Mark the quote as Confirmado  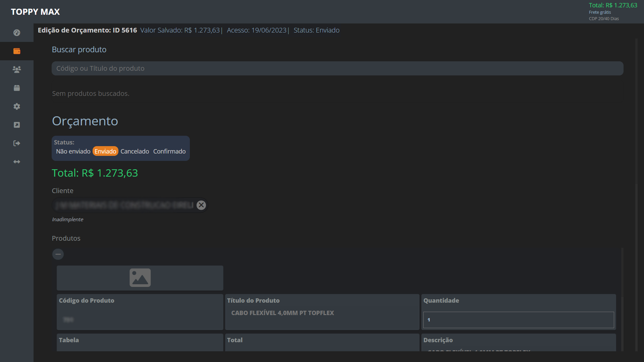point(169,151)
